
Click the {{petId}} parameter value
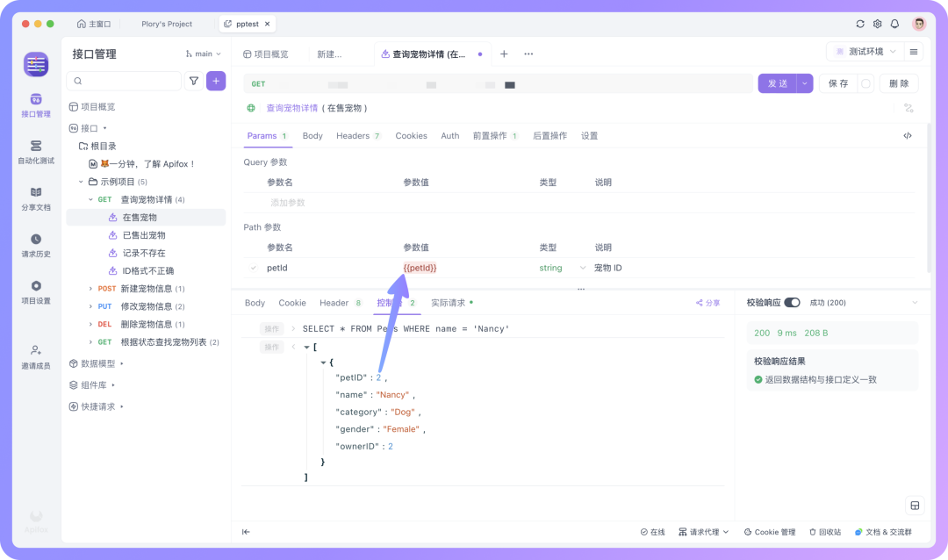coord(420,268)
